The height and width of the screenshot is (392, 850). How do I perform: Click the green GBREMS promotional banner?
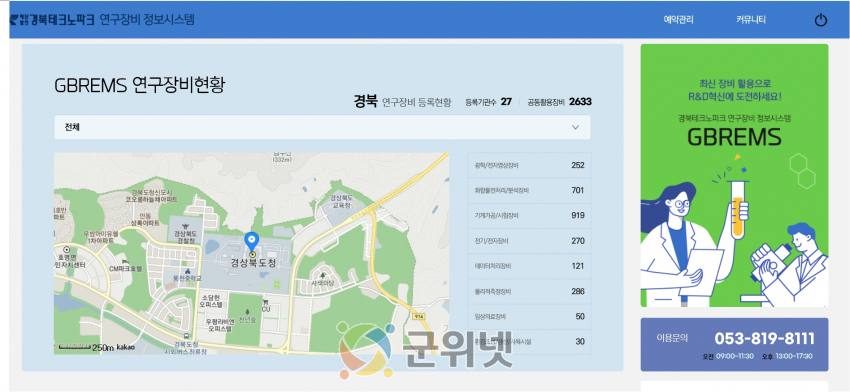[734, 175]
